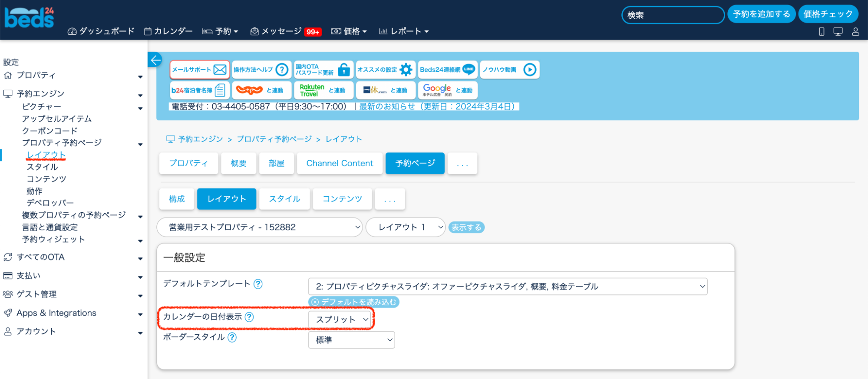868x379 pixels.
Task: Click デフォルトを読み込む button
Action: 353,302
